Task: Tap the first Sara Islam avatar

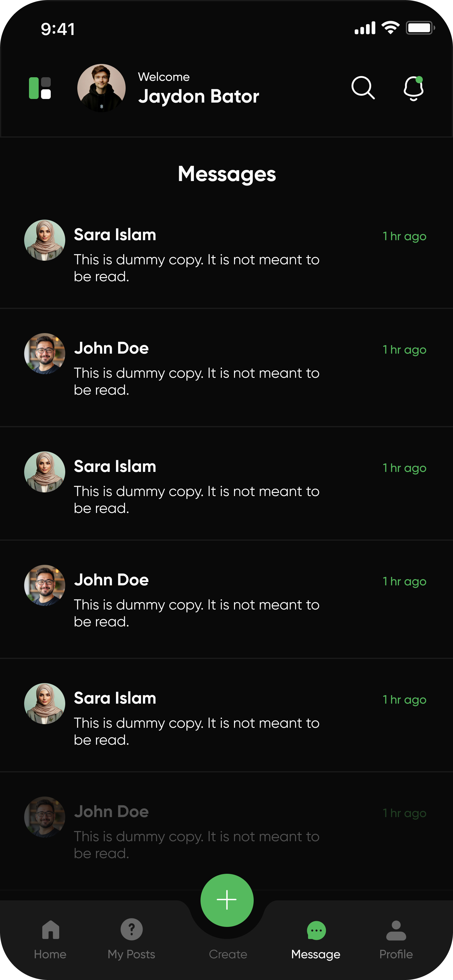Action: pyautogui.click(x=44, y=240)
